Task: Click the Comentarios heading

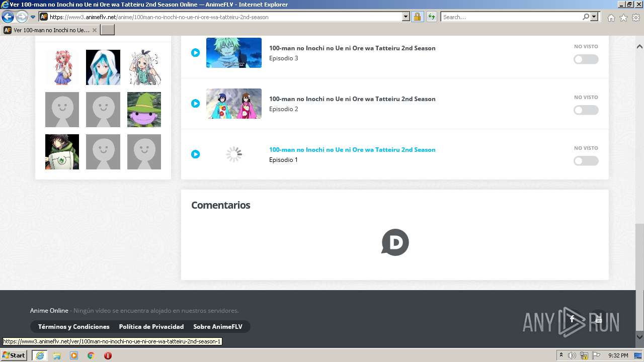Action: (x=220, y=205)
